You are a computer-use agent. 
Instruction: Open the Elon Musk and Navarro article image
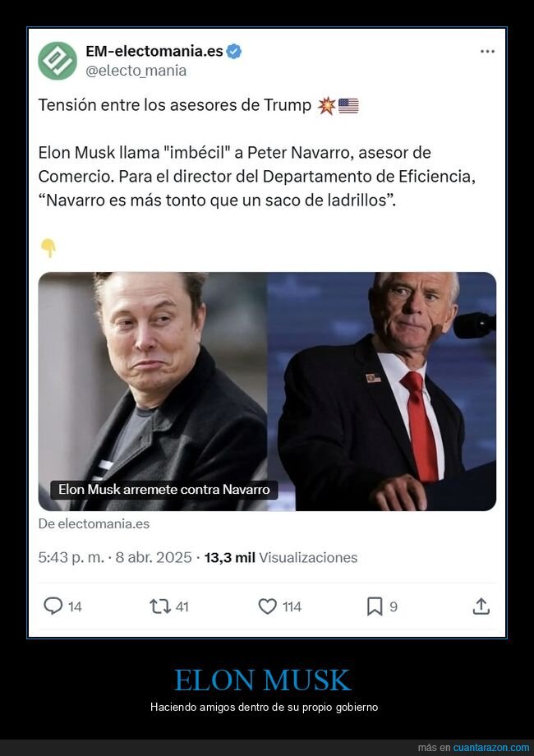[267, 391]
